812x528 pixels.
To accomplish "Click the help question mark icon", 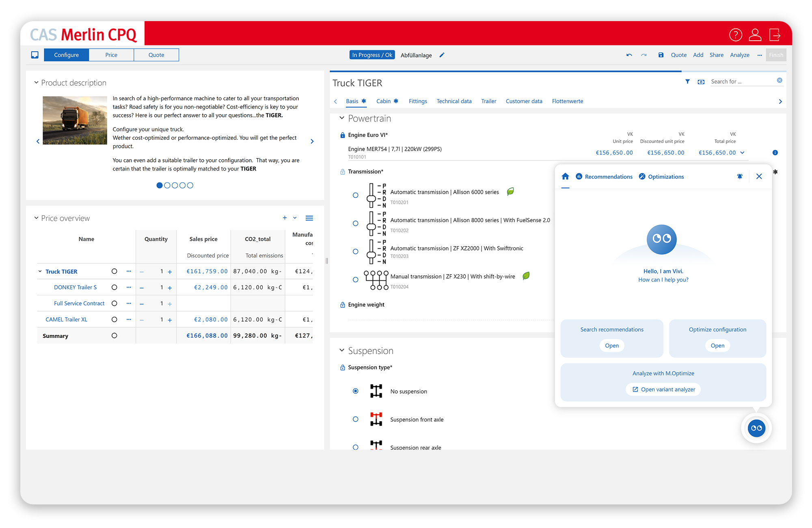I will (x=735, y=35).
